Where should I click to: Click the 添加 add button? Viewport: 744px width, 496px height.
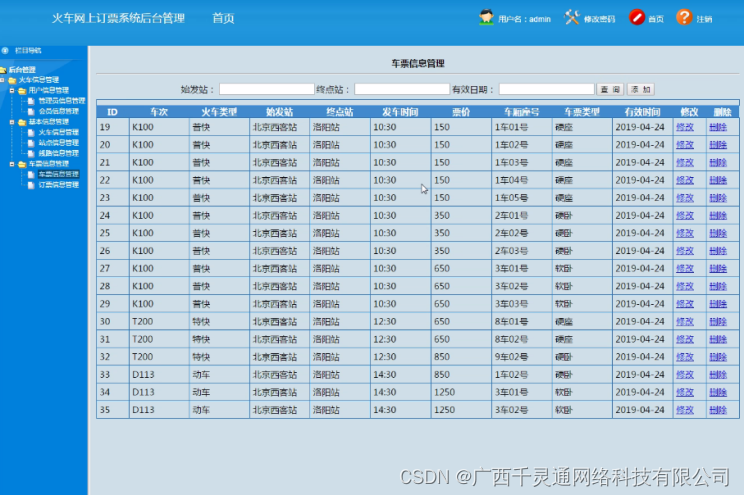641,89
